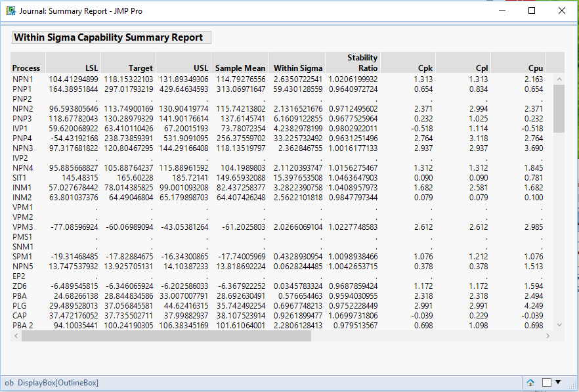Select the PLG process row label
Image resolution: width=579 pixels, height=392 pixels.
(x=19, y=306)
